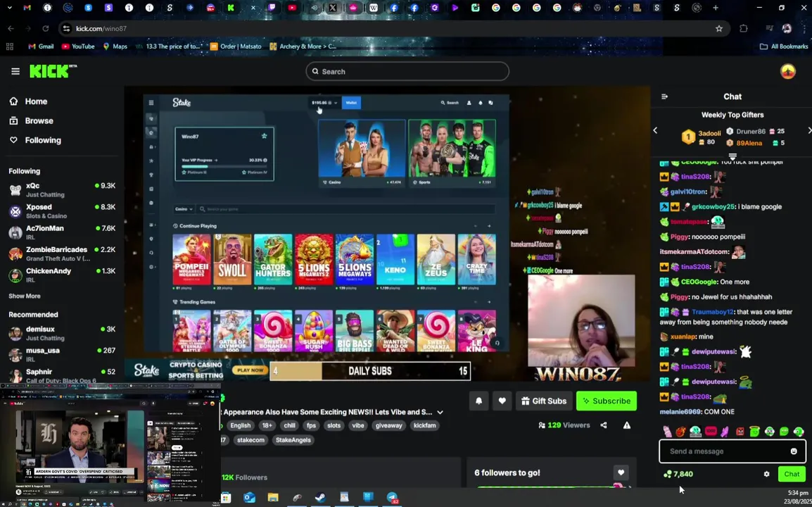Open Outlook from the taskbar

tap(249, 498)
